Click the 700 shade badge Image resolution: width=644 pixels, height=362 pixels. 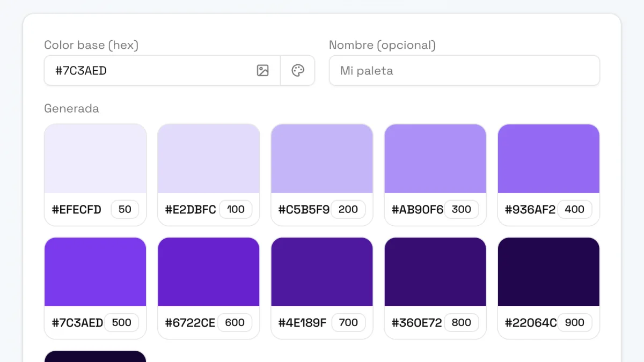349,322
